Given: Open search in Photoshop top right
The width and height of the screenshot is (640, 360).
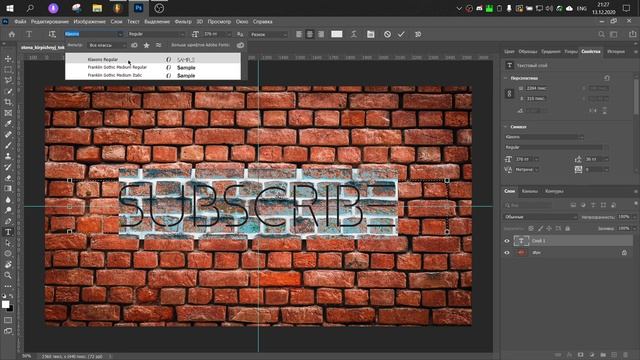Looking at the screenshot, I should tap(601, 34).
